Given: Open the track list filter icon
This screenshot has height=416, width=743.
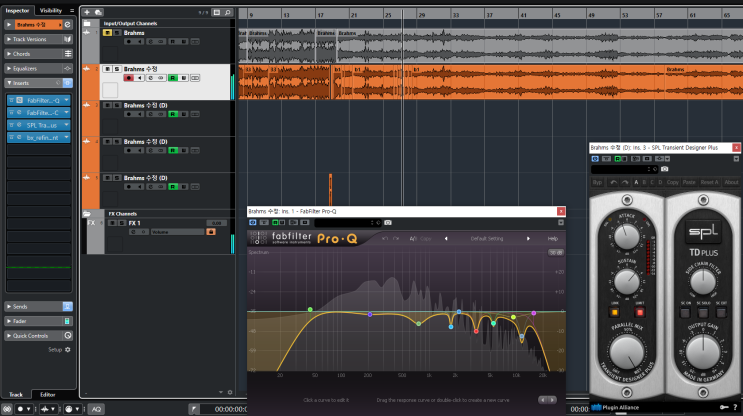Looking at the screenshot, I should (x=217, y=12).
